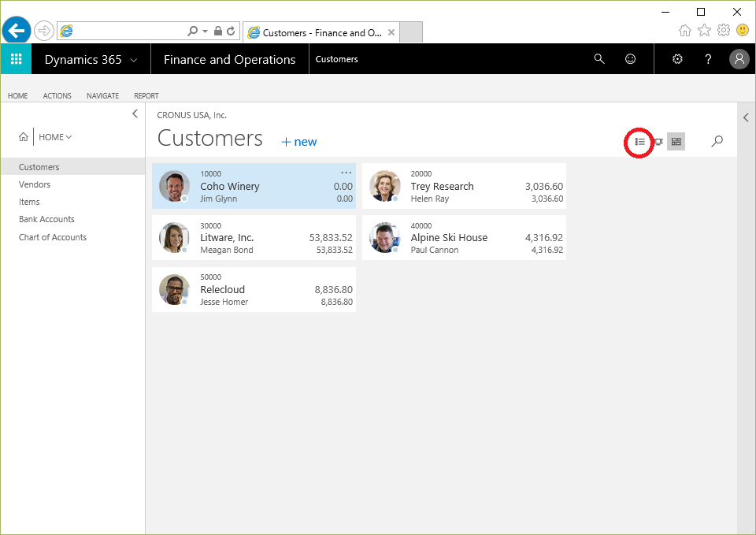Open the feedback smiley in black header
Screen dimensions: 756x535
(x=630, y=59)
